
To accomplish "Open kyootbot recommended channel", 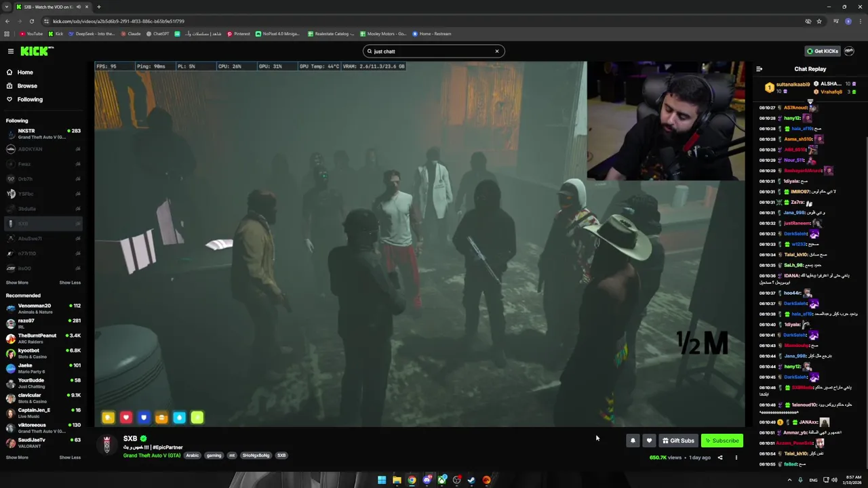I will [x=43, y=353].
